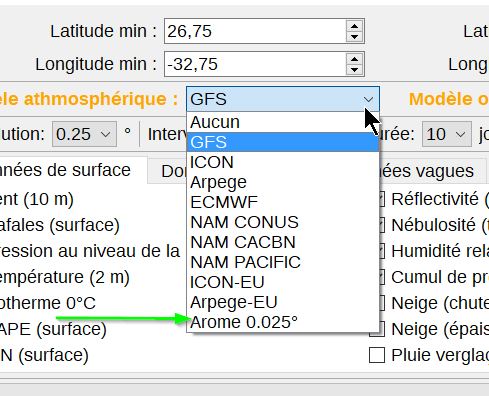Choose ECMWF model entry
This screenshot has height=396, width=489.
coord(283,202)
